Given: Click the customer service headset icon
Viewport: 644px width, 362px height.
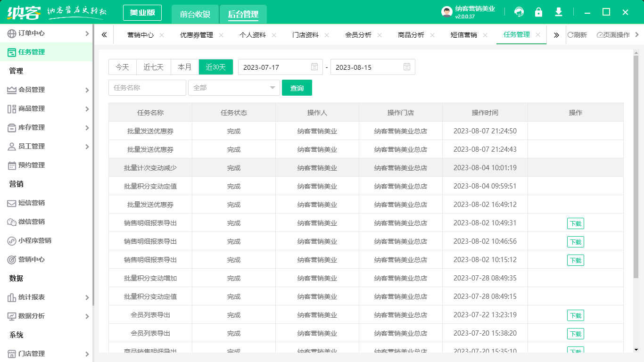Looking at the screenshot, I should tap(520, 12).
